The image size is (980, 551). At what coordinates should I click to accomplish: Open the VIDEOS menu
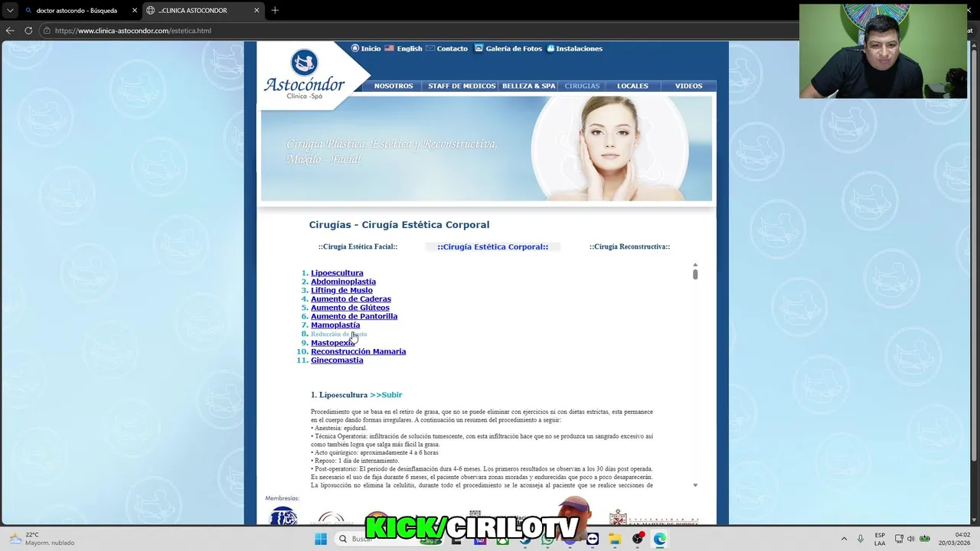point(688,86)
